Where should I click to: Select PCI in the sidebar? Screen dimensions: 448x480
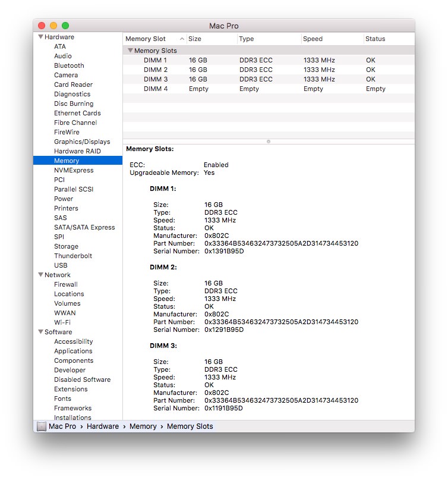pyautogui.click(x=59, y=180)
